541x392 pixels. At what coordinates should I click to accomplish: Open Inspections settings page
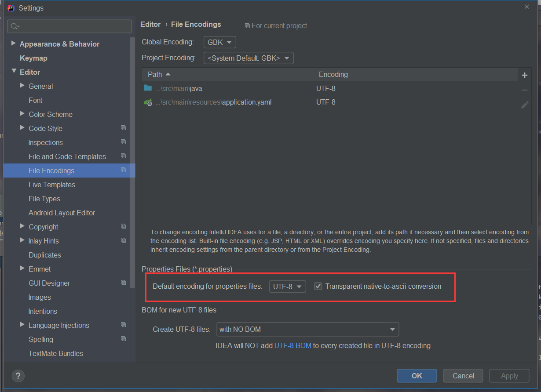[x=45, y=142]
